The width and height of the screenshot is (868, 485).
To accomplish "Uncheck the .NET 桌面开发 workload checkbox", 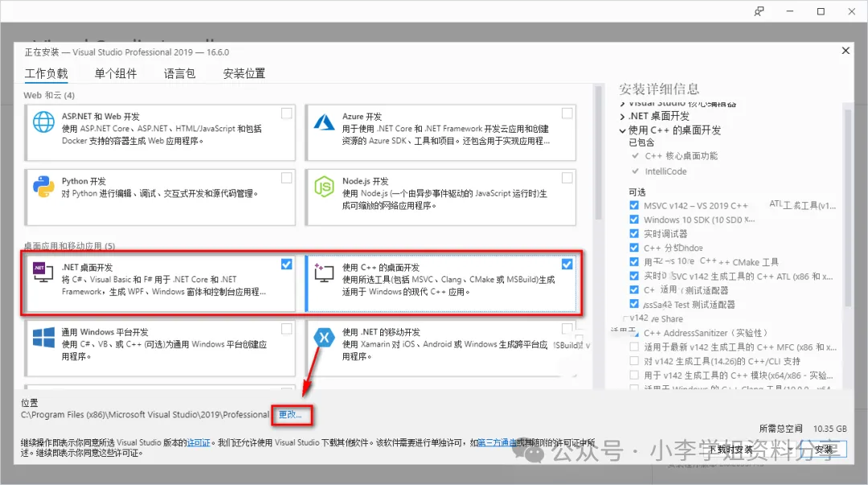I will click(x=286, y=265).
